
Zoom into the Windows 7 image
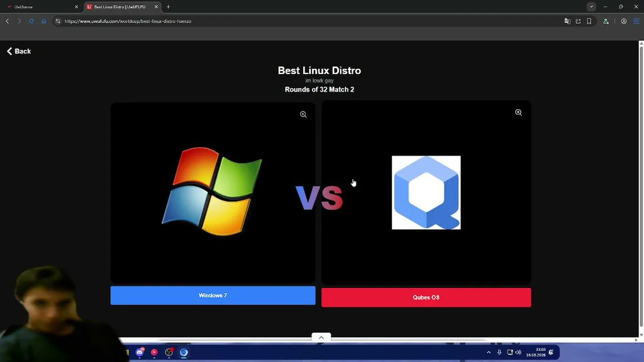303,114
